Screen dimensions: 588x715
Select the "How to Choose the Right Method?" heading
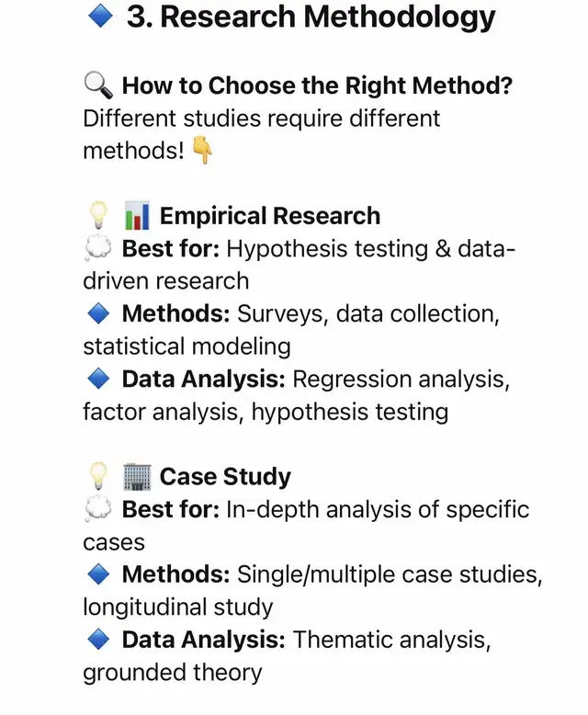click(317, 86)
